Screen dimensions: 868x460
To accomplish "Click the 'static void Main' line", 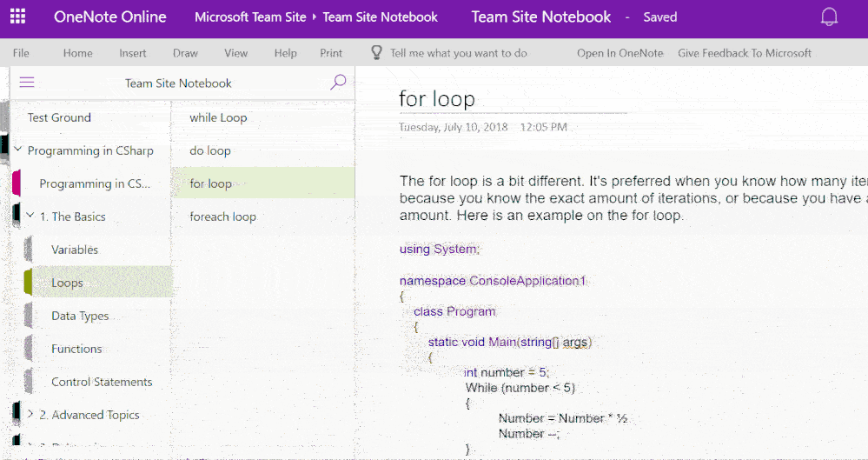I will pyautogui.click(x=510, y=342).
